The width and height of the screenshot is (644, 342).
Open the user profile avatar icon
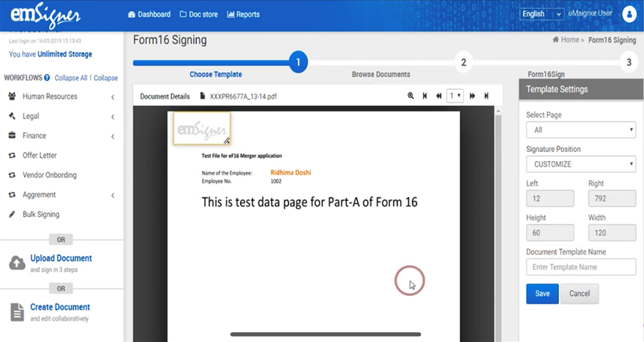629,14
